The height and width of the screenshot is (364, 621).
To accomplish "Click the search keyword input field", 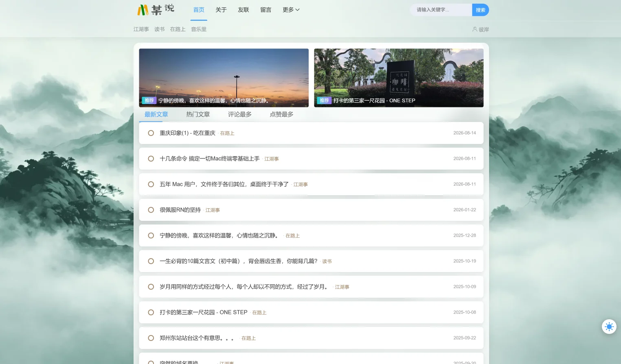I will pos(441,10).
